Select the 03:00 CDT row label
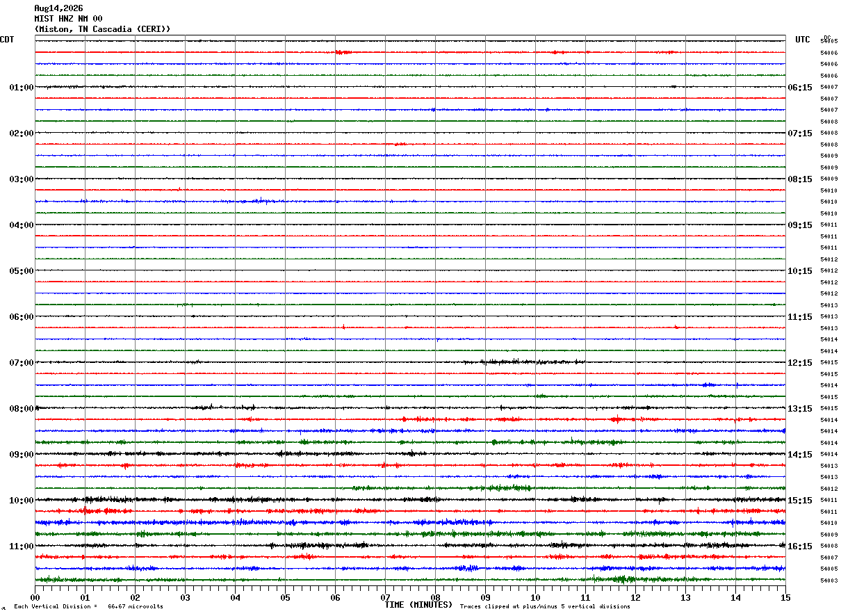Viewport: 841px width, 616px height. (22, 179)
